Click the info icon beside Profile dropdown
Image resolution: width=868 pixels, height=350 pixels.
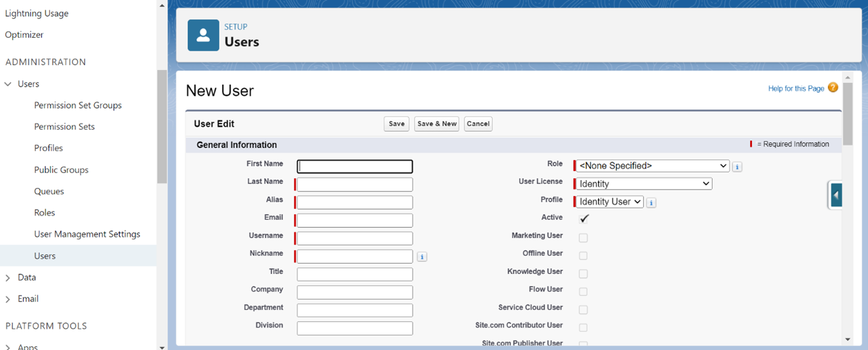point(651,203)
